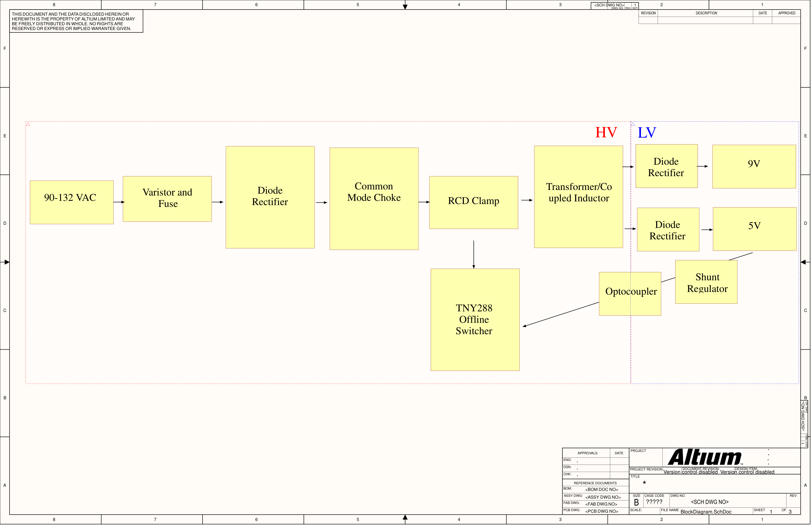Click the red HV region label
The height and width of the screenshot is (526, 812).
coord(606,133)
